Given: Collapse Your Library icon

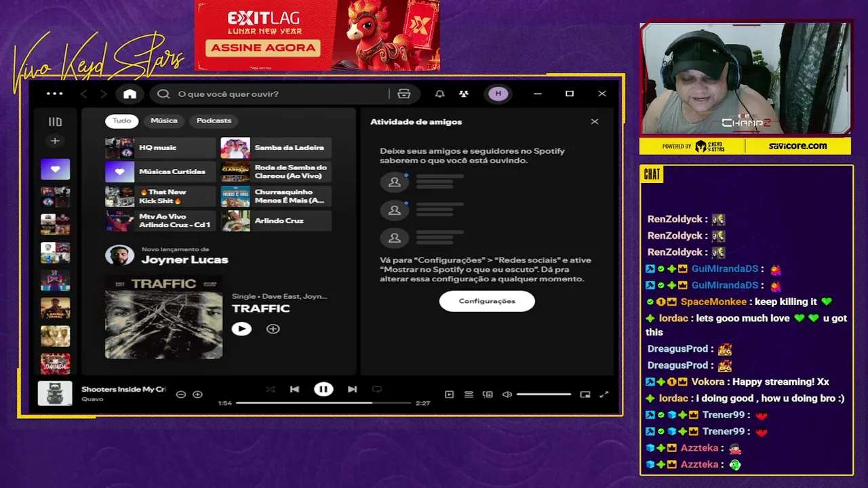Looking at the screenshot, I should point(55,122).
